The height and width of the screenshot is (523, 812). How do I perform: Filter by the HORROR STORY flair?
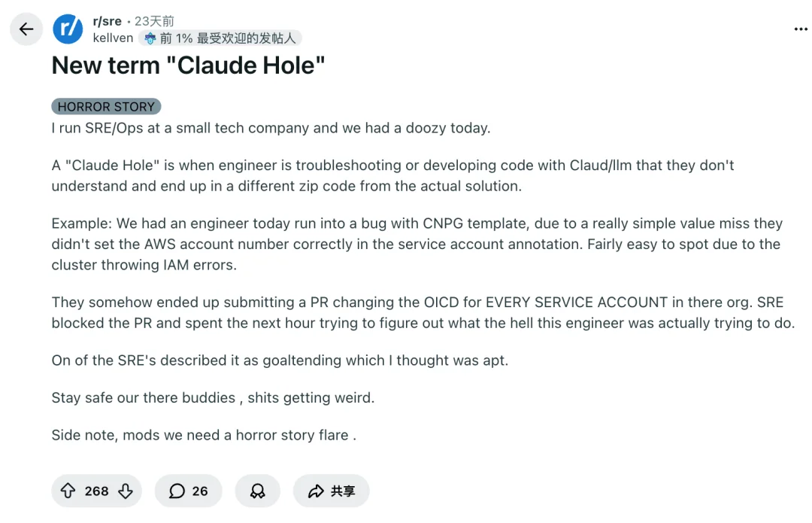(x=106, y=107)
